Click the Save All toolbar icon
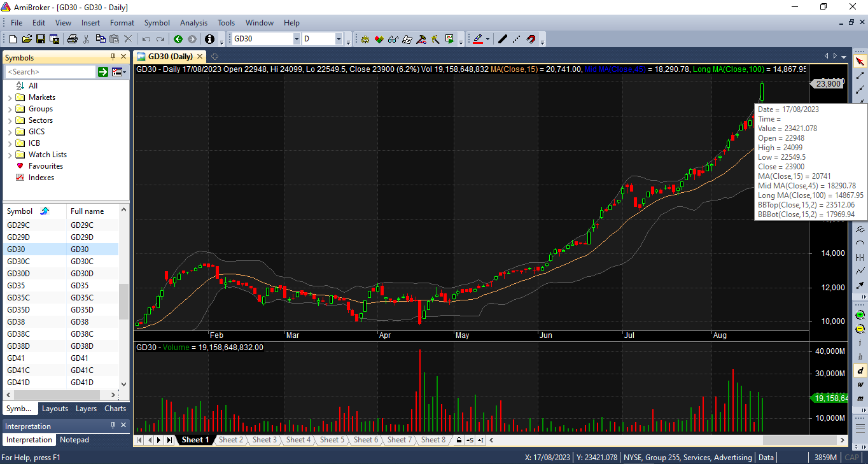Viewport: 868px width, 464px height. click(53, 39)
